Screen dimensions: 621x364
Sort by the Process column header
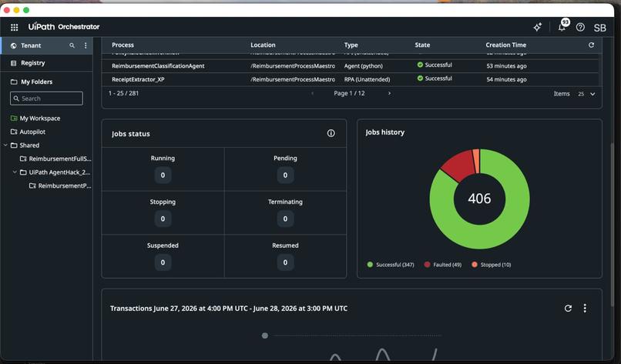tap(123, 45)
